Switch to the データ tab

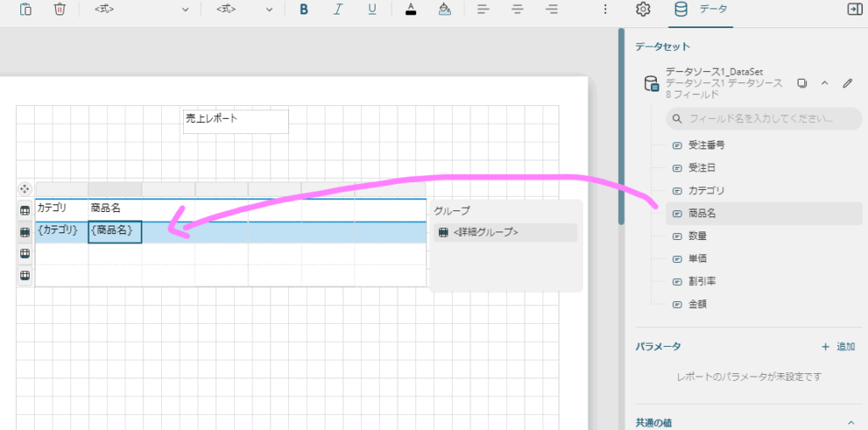point(702,9)
